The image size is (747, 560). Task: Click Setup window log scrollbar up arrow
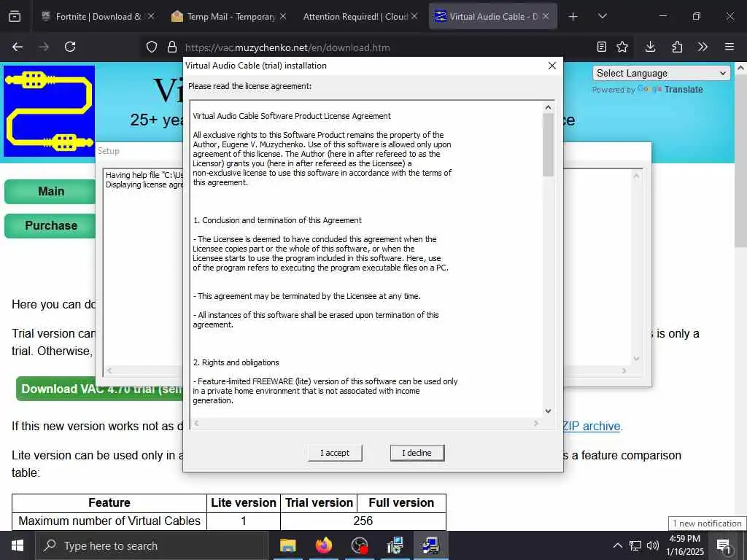pos(636,176)
